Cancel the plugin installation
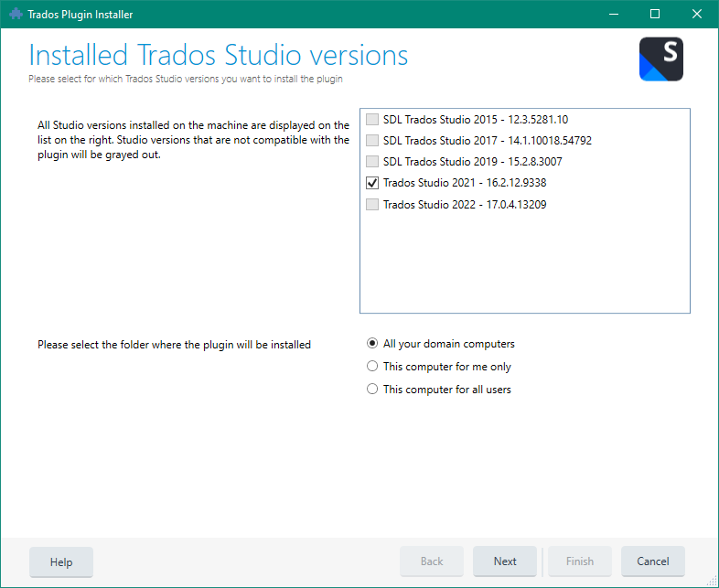The width and height of the screenshot is (719, 588). point(652,561)
